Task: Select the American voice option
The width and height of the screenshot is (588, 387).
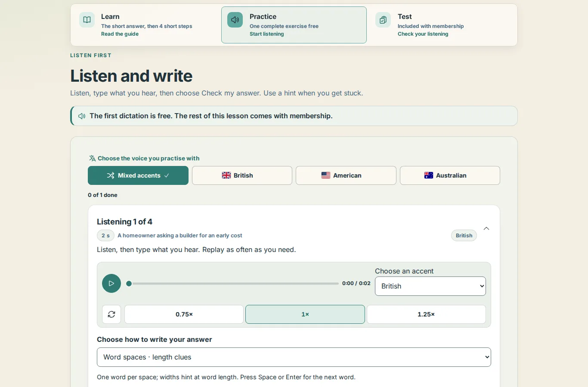Action: pyautogui.click(x=346, y=175)
